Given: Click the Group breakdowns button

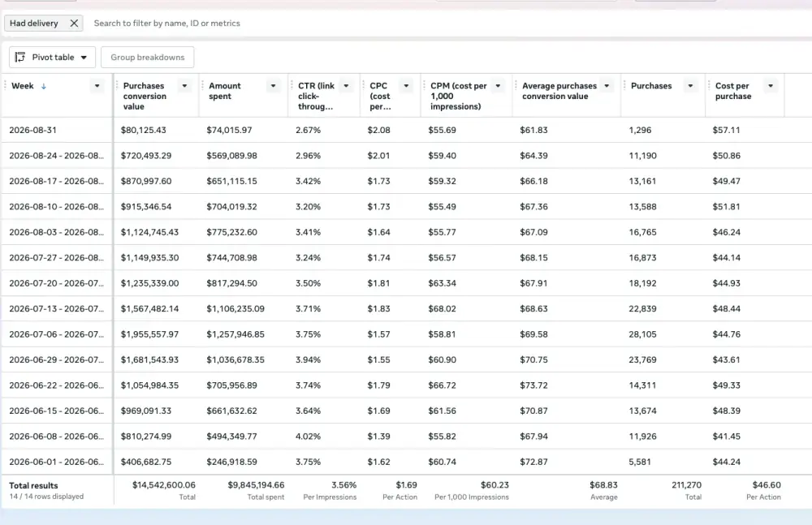Looking at the screenshot, I should (148, 57).
